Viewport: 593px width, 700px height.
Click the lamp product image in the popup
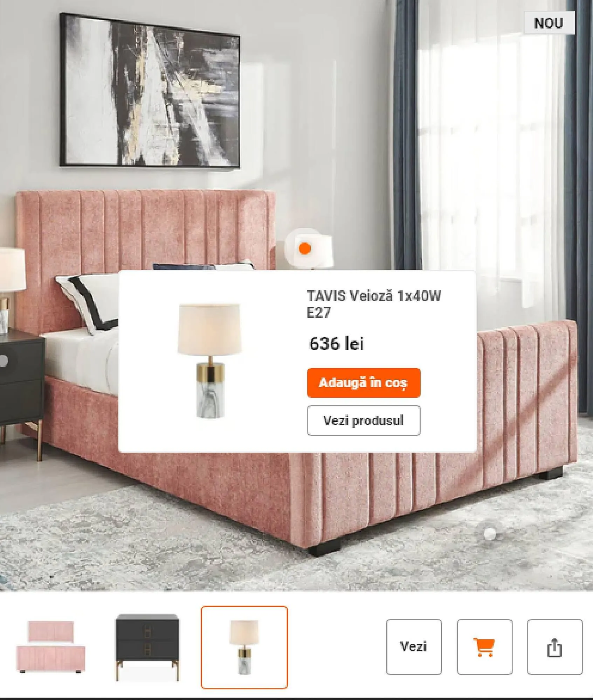tap(209, 361)
